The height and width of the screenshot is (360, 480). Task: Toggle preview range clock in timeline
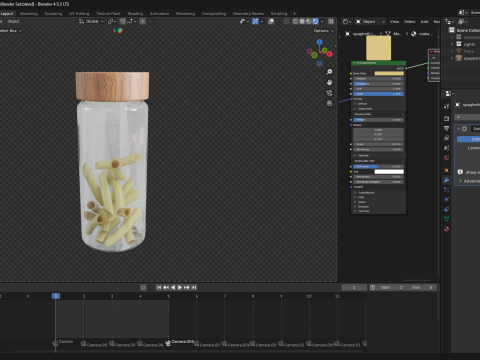372,287
